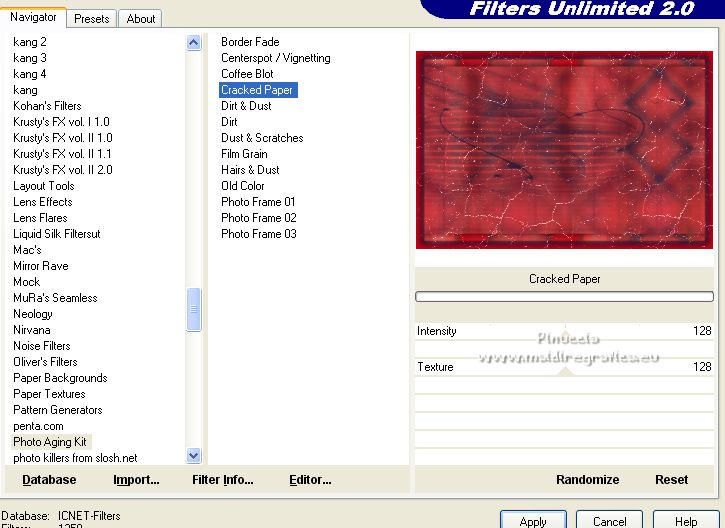Adjust the Intensity slider
725x528 pixels.
pyautogui.click(x=564, y=332)
